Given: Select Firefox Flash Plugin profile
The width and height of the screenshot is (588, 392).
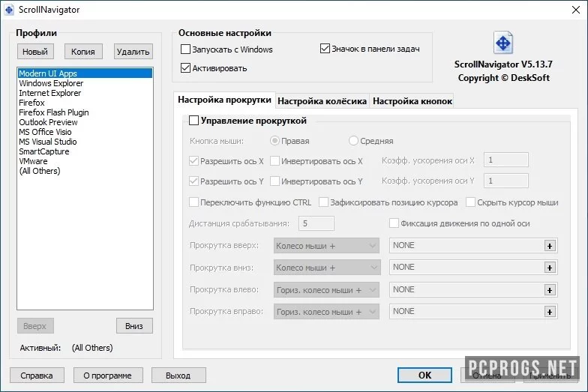Looking at the screenshot, I should click(x=85, y=112).
